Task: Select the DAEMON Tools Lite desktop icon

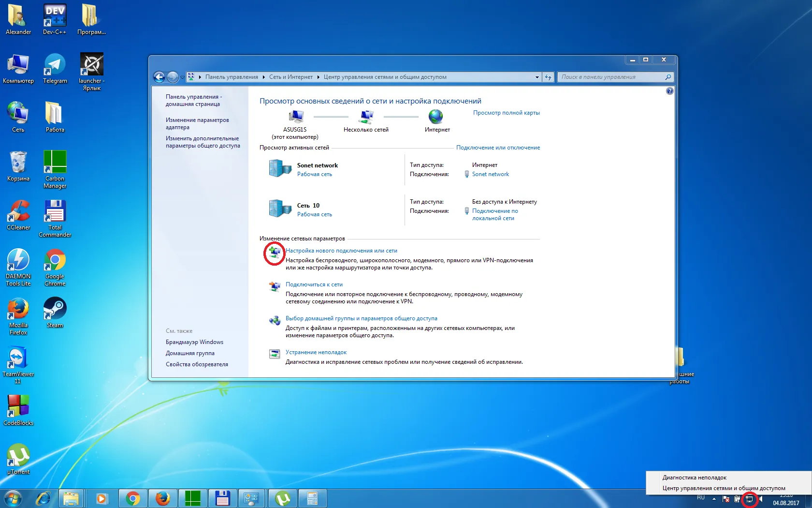Action: (x=18, y=267)
